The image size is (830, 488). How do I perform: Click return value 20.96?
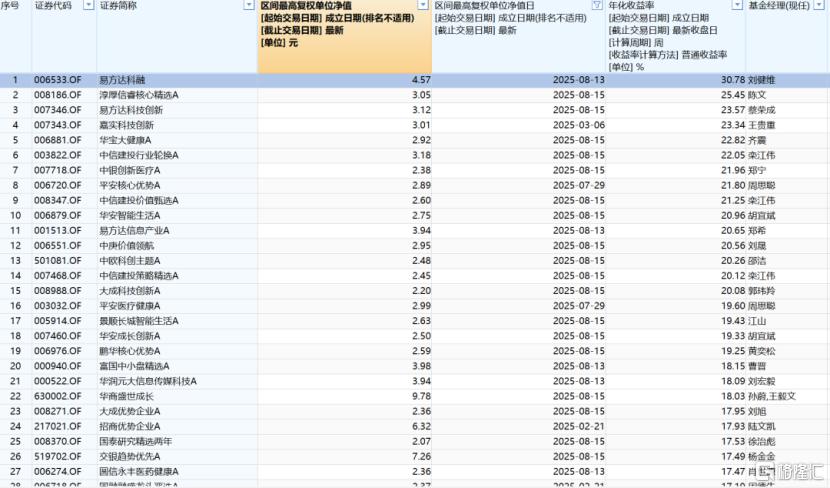733,215
